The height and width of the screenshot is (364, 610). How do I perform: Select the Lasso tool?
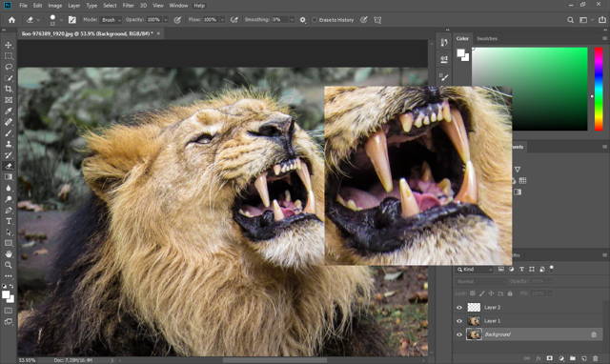pyautogui.click(x=9, y=67)
